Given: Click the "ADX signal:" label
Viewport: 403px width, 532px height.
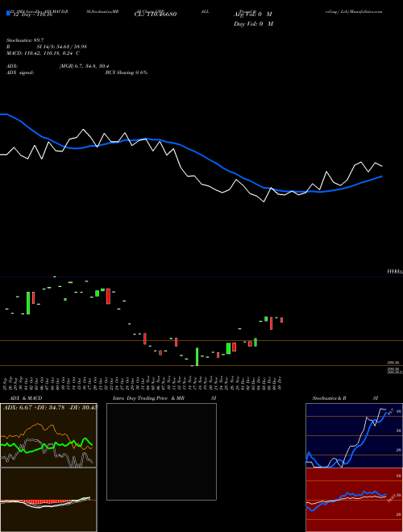Looking at the screenshot, I should 19,73.
